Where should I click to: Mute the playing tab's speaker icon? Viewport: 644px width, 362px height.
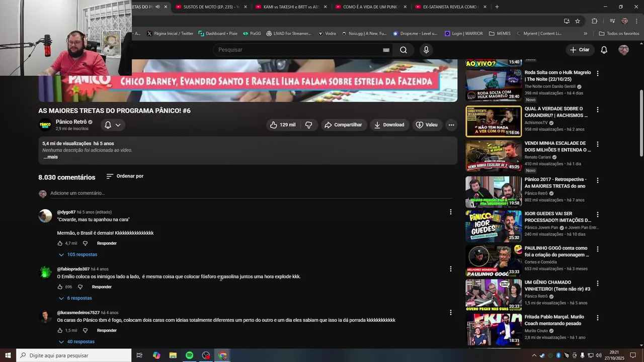point(157,7)
